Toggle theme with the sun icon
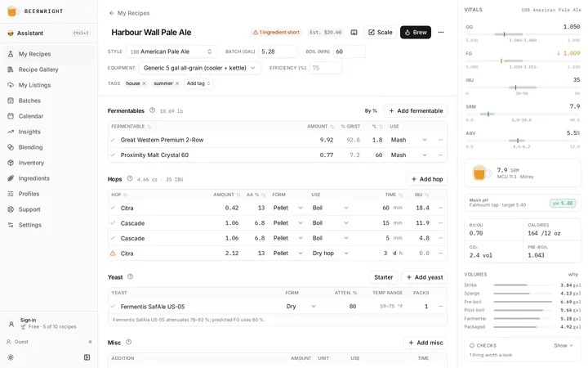Viewport: 588px width, 368px height. click(x=11, y=357)
